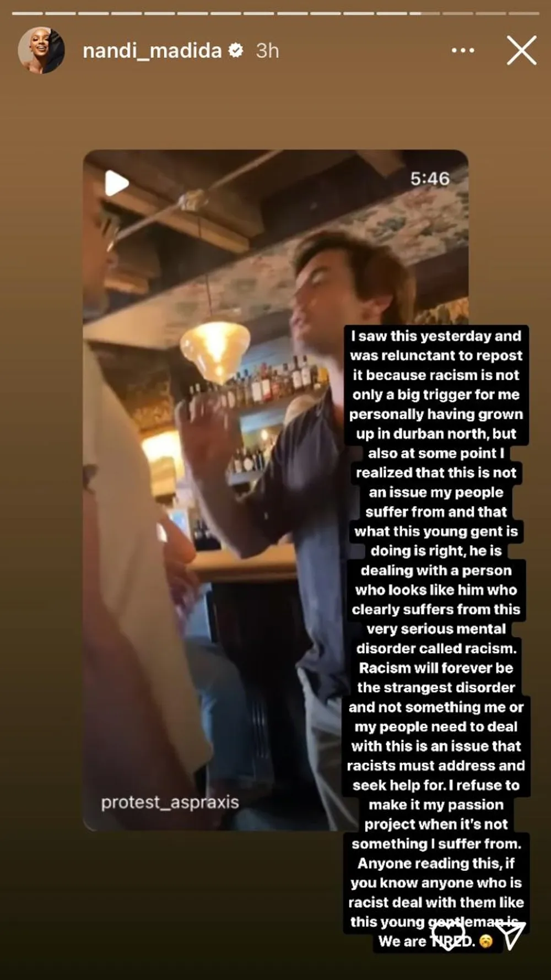Tap the white play arrow on video

coord(116,183)
